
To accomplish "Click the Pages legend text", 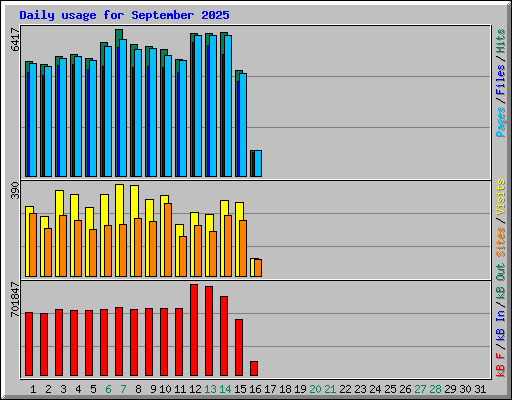I will (x=501, y=122).
